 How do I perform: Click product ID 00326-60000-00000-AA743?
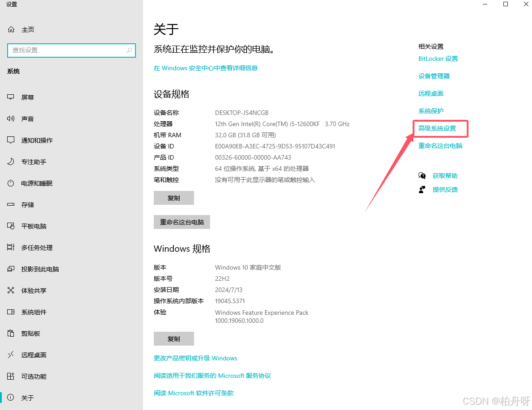coord(253,157)
